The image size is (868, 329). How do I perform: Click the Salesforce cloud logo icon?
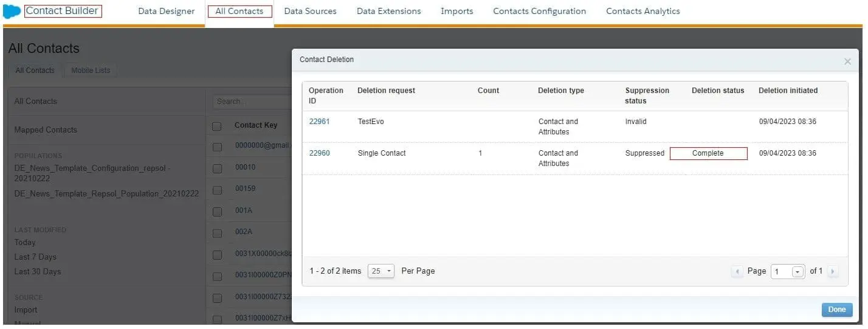(12, 12)
